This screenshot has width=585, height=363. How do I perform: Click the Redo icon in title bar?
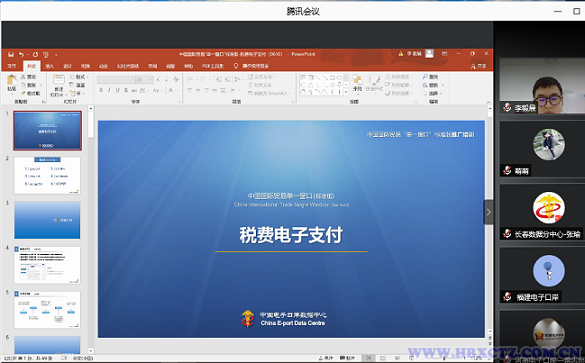[35, 54]
